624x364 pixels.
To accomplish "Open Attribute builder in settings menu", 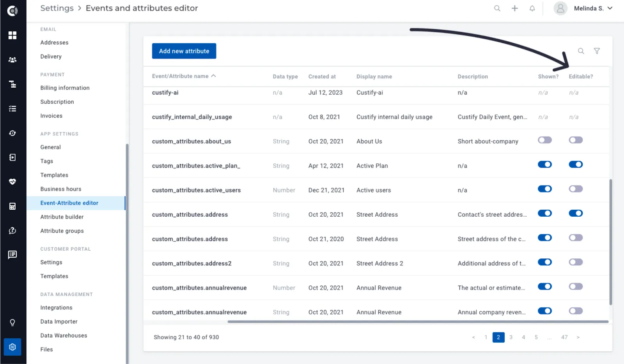I will pyautogui.click(x=62, y=217).
